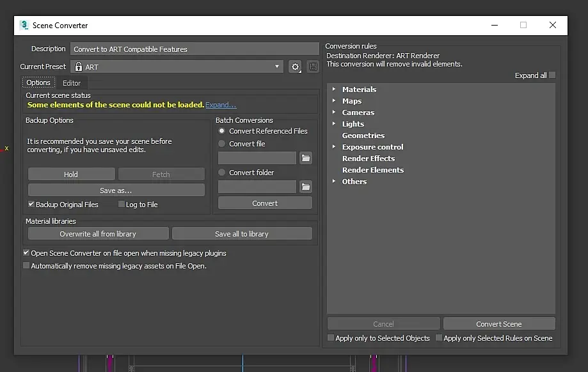The image size is (588, 372).
Task: Click the lock icon beside ART preset
Action: [x=79, y=67]
